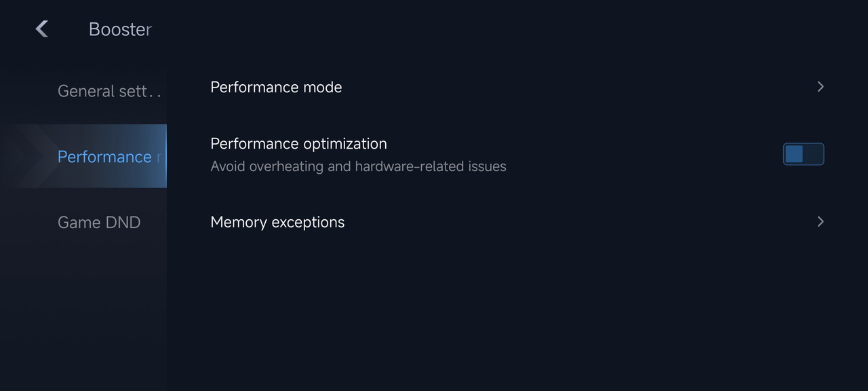The width and height of the screenshot is (868, 391).
Task: Click the Performance mode text label
Action: pyautogui.click(x=276, y=87)
